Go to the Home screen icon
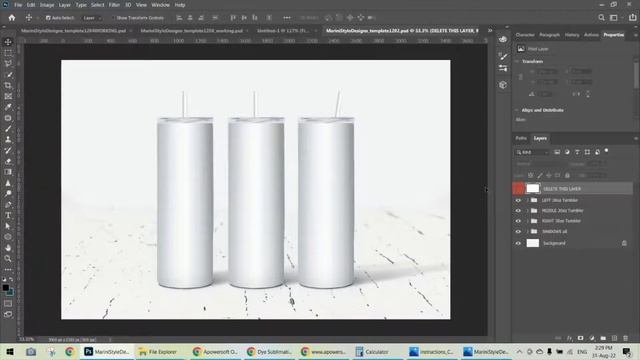Screen dimensions: 640x360 (12, 18)
